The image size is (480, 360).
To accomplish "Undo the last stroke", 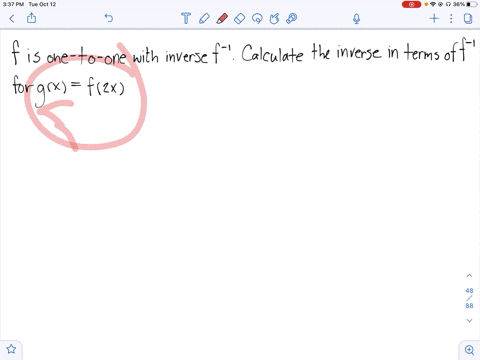I will click(x=109, y=18).
